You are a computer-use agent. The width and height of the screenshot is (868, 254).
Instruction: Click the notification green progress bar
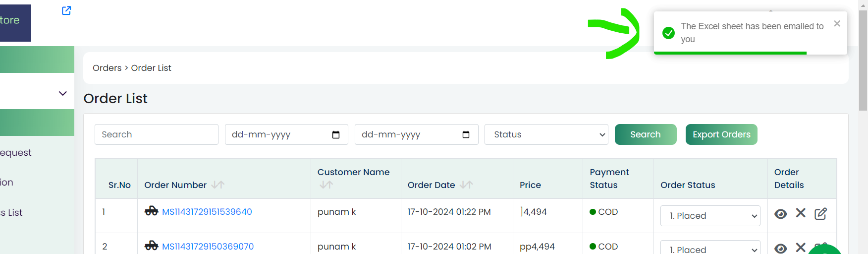(730, 53)
